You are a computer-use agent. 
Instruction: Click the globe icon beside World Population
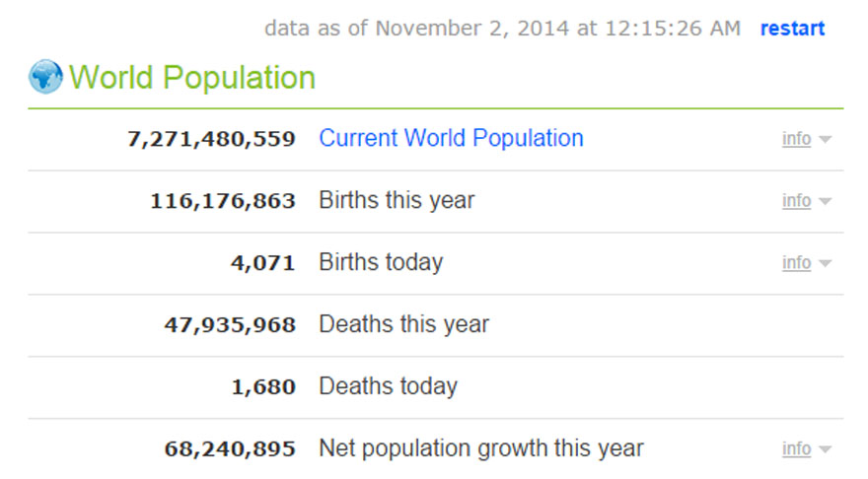coord(45,76)
